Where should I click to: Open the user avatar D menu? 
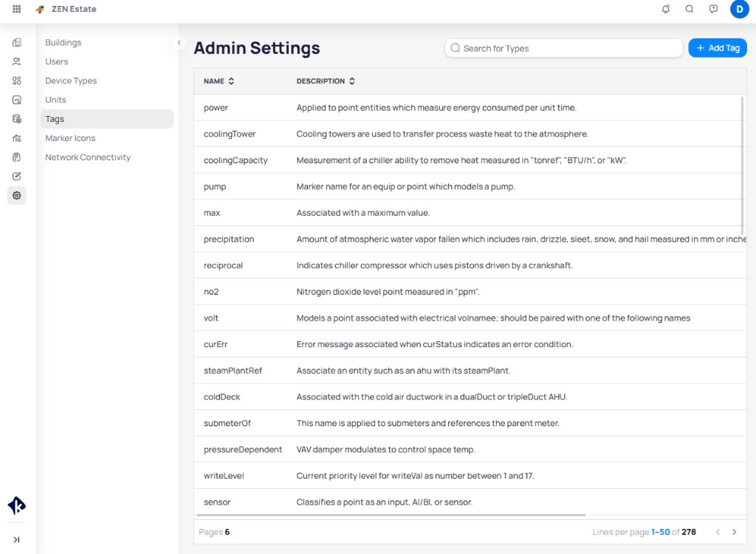[x=740, y=9]
